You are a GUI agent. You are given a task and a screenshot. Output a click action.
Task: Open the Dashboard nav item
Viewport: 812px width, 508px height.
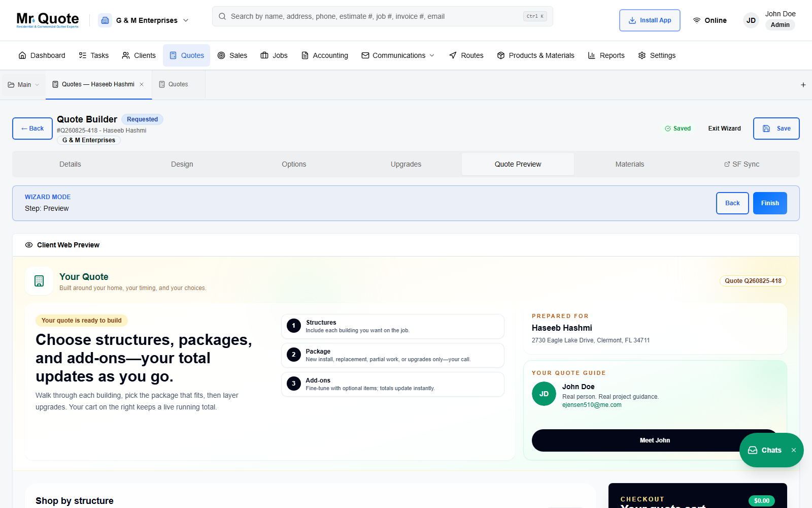(x=42, y=55)
